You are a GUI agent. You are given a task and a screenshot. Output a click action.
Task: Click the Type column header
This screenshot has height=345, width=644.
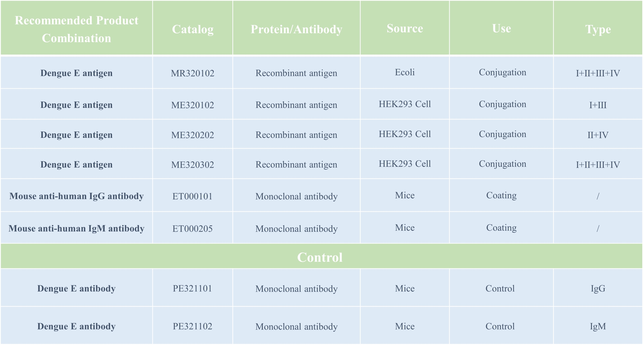coord(598,29)
